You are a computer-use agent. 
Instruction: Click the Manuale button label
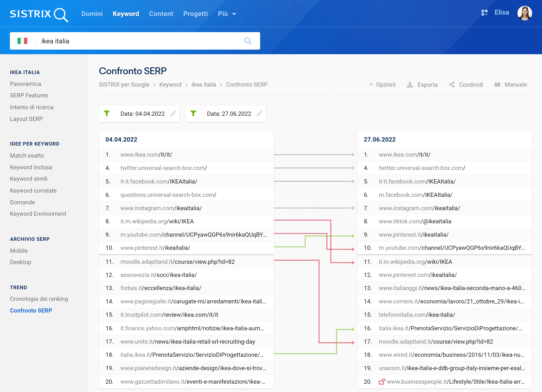point(516,85)
